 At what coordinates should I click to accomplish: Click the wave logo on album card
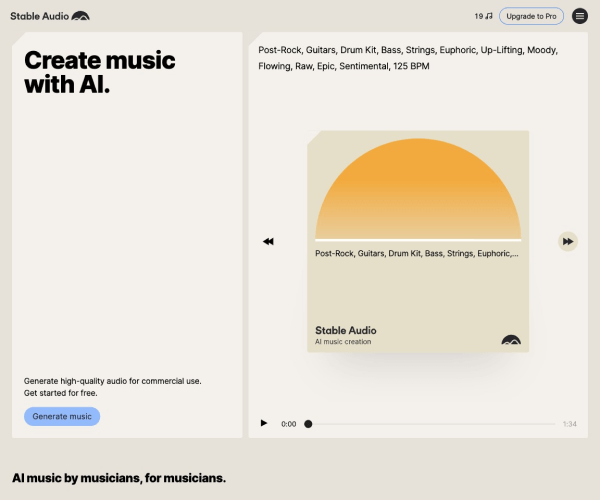tap(511, 340)
